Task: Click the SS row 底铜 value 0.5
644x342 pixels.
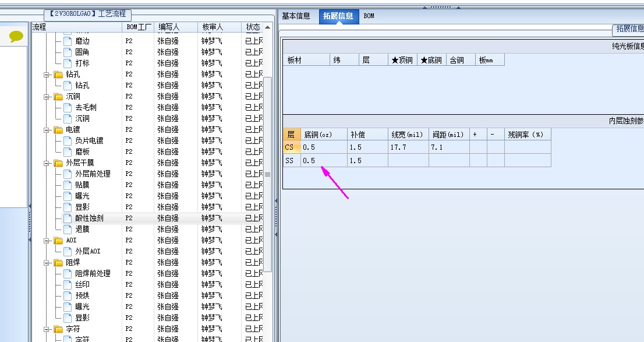Action: 324,161
